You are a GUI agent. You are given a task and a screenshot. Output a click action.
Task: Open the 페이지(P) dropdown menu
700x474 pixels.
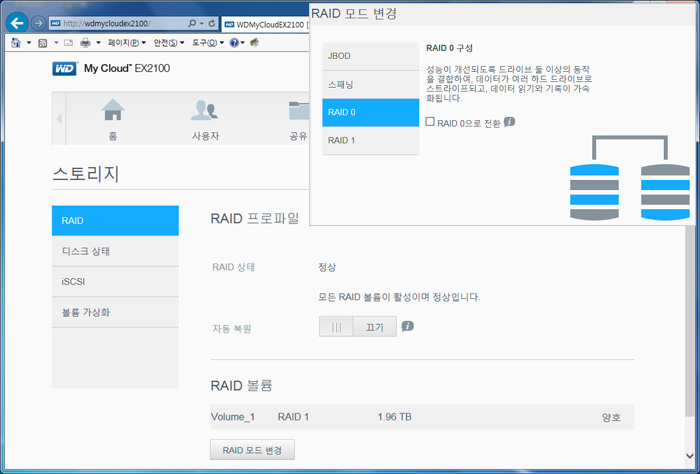pyautogui.click(x=127, y=43)
